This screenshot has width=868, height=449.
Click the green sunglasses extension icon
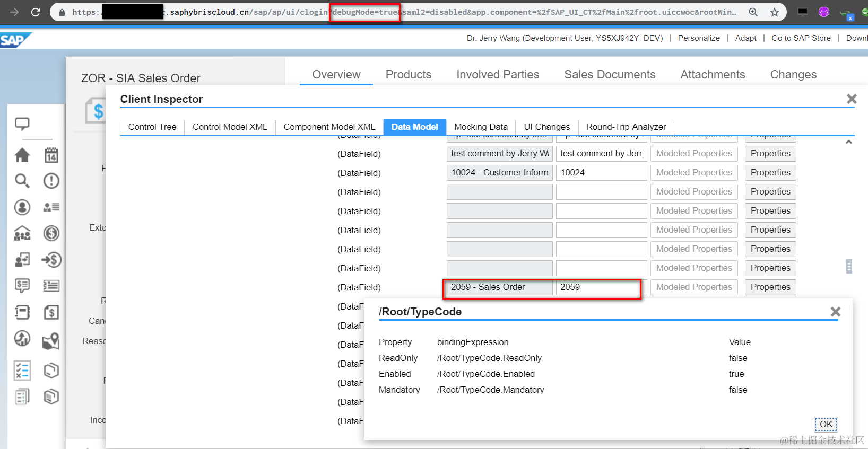pyautogui.click(x=847, y=14)
